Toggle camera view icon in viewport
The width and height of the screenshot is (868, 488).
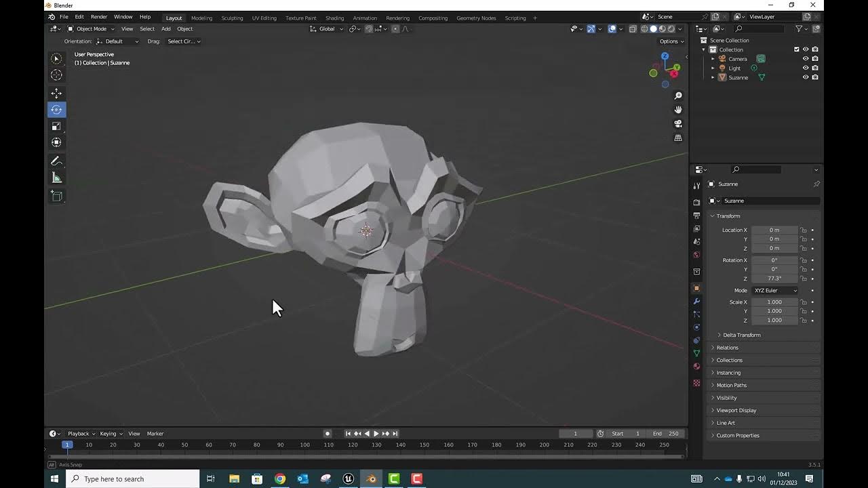677,123
